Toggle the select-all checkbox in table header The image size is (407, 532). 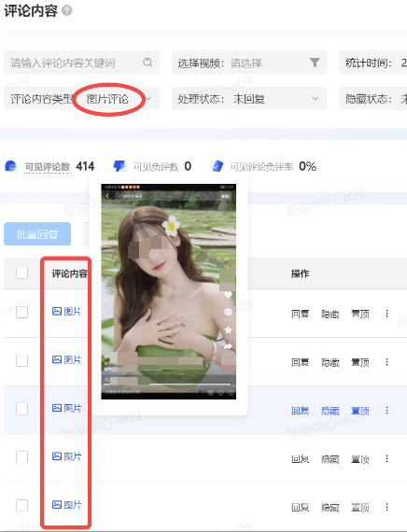tap(22, 273)
